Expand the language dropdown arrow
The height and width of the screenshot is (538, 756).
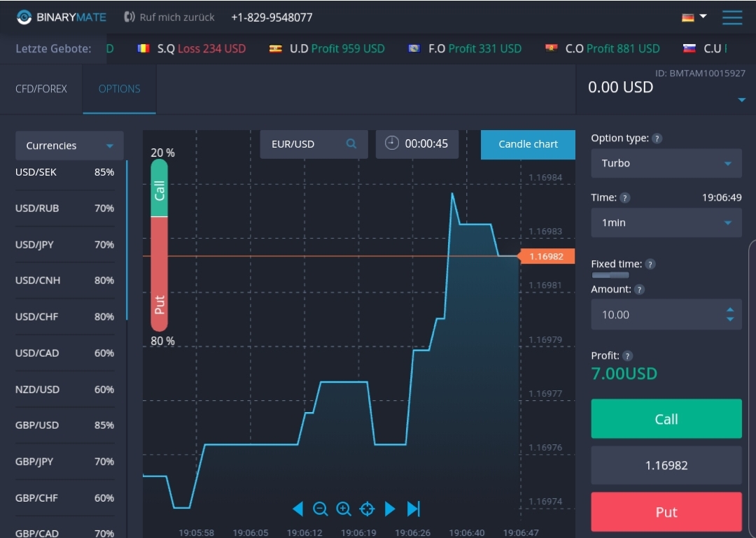(x=703, y=16)
